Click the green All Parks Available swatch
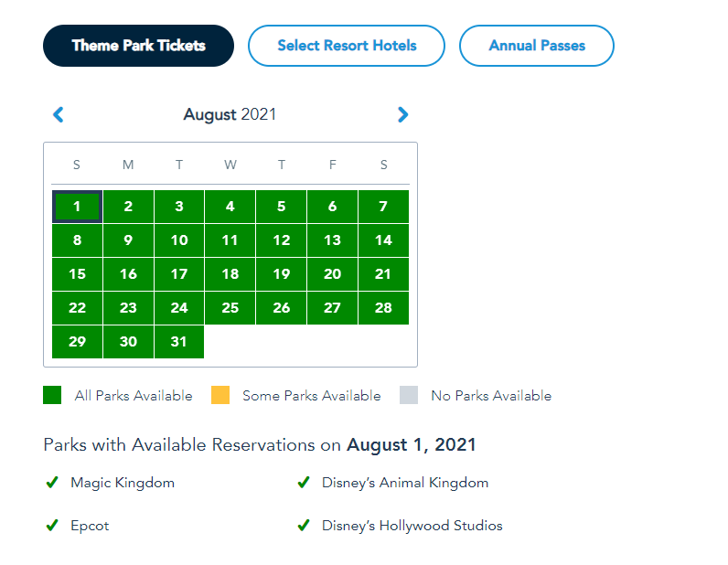Screen dimensions: 728x565 tap(52, 396)
